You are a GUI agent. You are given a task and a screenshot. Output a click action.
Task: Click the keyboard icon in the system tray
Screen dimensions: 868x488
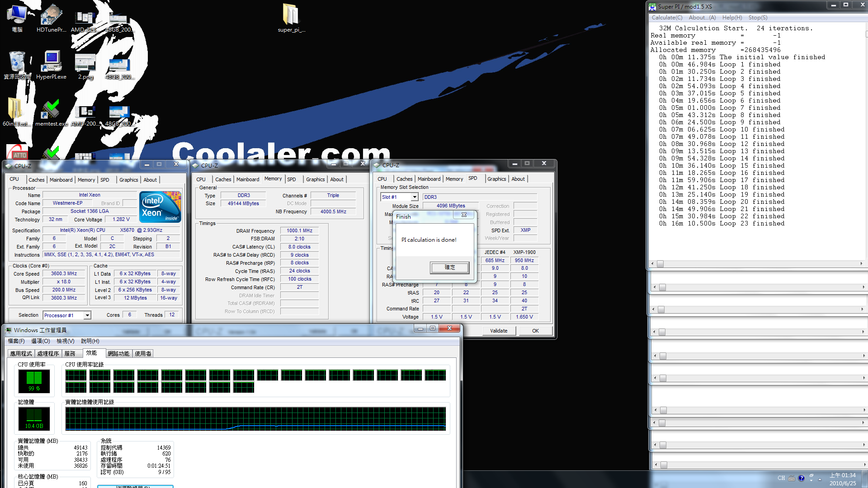pos(792,478)
